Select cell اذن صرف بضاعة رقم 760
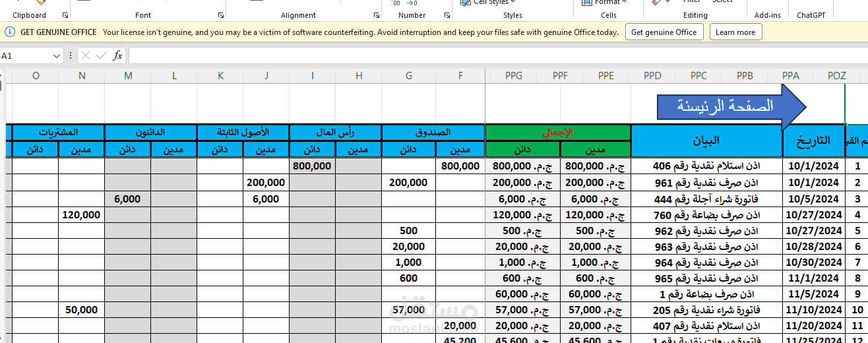 (706, 214)
